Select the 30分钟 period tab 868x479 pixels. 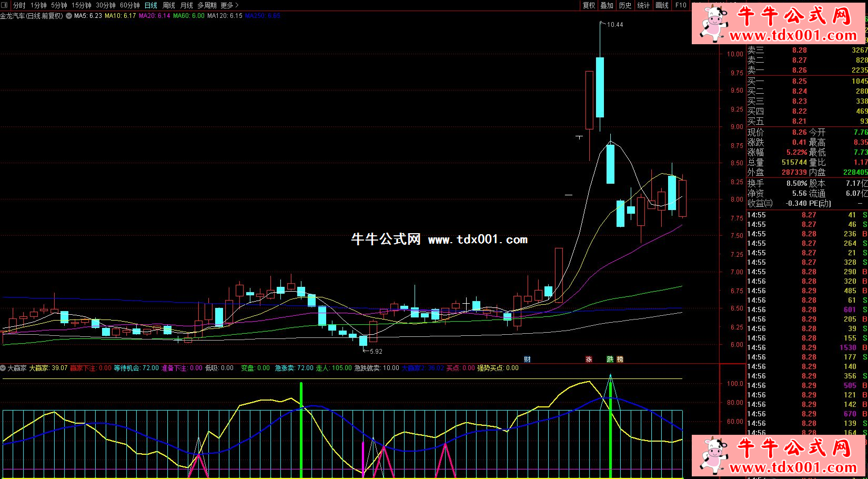pyautogui.click(x=106, y=5)
